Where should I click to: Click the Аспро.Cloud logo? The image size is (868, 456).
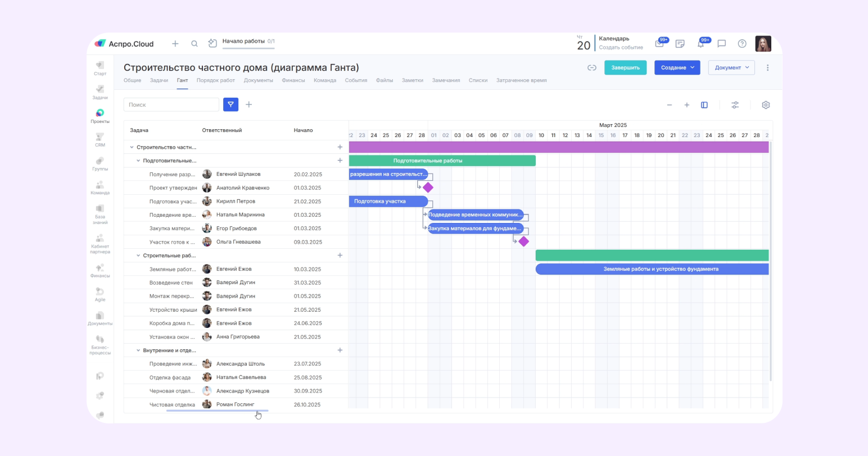[124, 44]
